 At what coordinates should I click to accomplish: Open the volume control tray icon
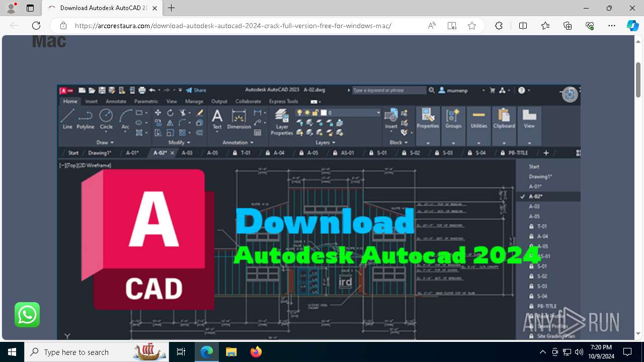(x=579, y=352)
